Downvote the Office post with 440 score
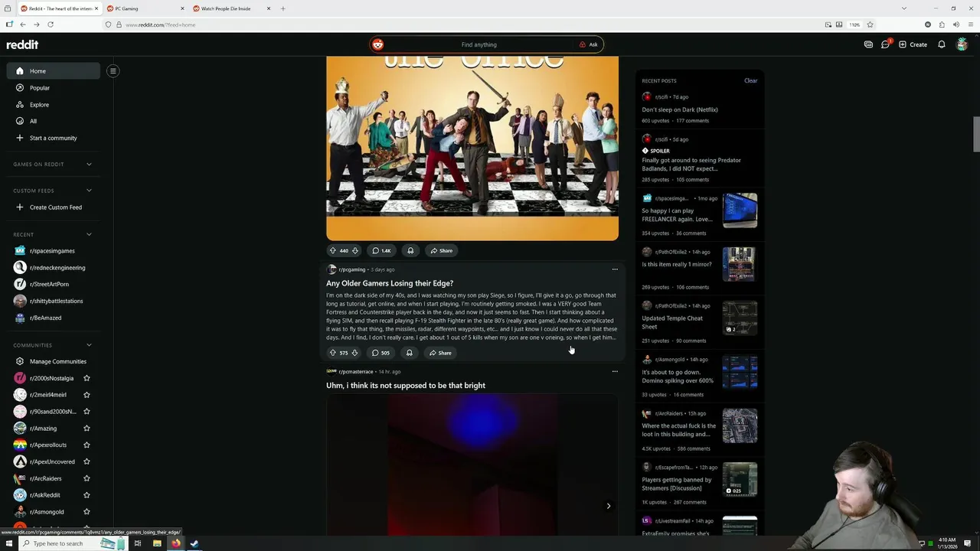The height and width of the screenshot is (551, 980). 354,250
